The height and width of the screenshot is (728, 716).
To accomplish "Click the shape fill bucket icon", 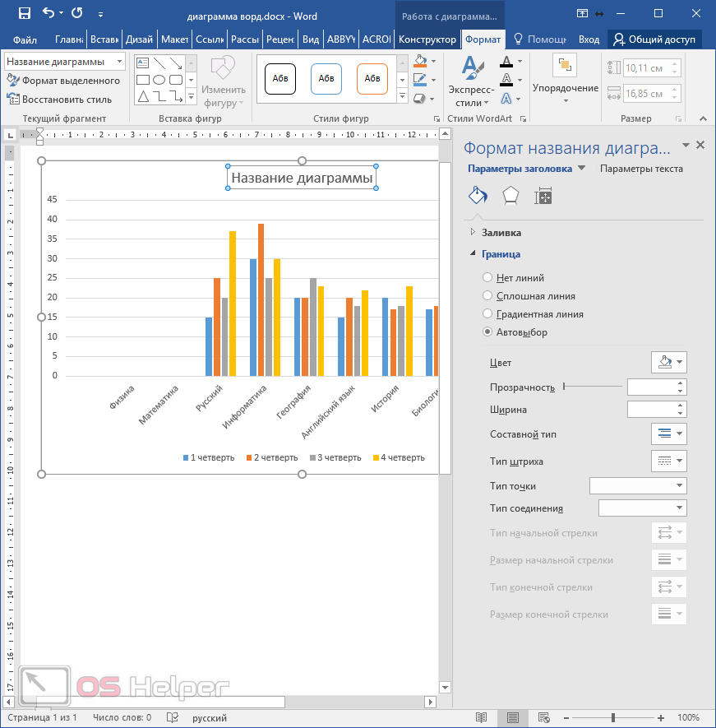I will (420, 63).
